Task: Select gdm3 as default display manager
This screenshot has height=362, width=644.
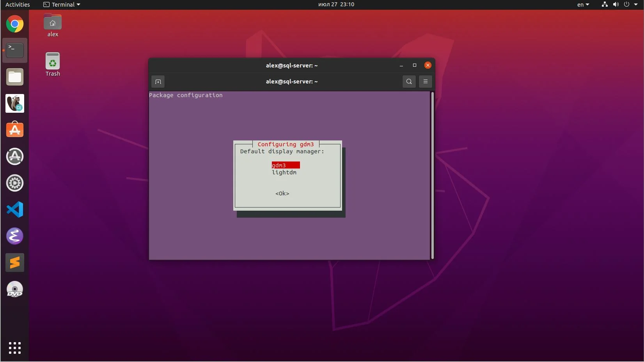Action: click(x=286, y=165)
